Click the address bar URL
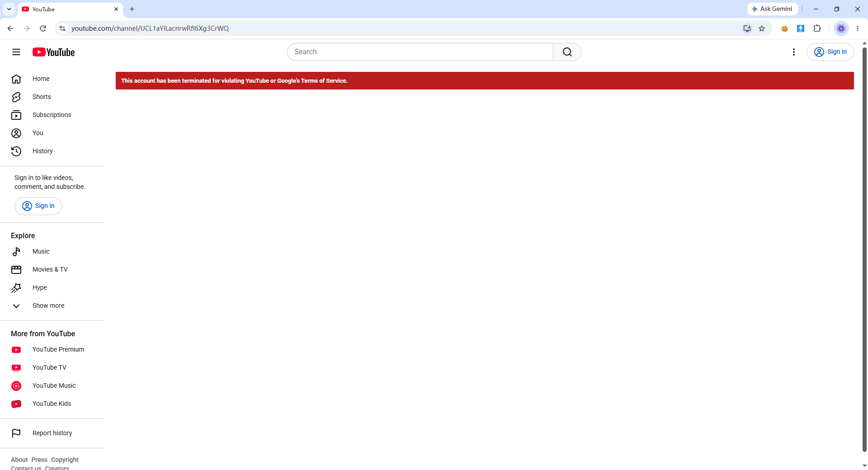The height and width of the screenshot is (470, 868). [150, 28]
